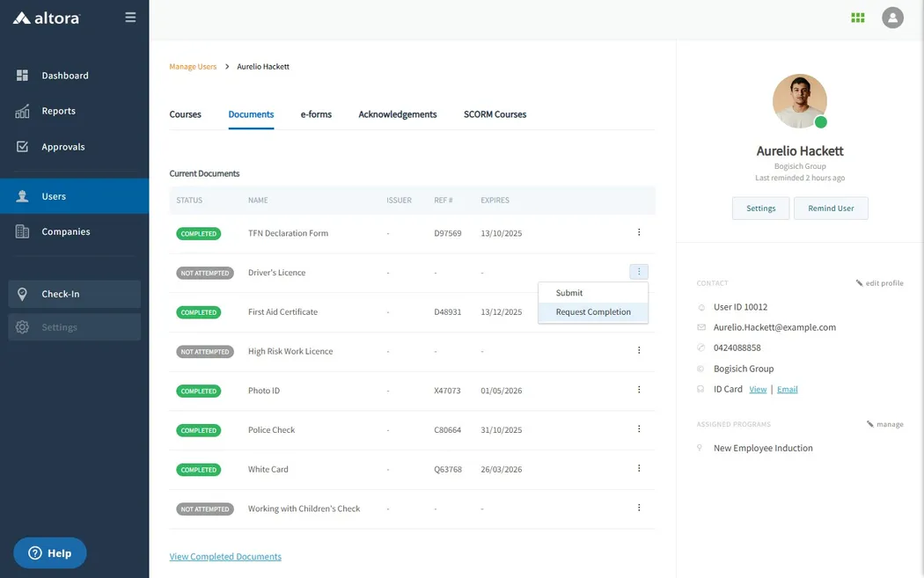This screenshot has width=924, height=578.
Task: Open options menu for Police Check
Action: 639,429
